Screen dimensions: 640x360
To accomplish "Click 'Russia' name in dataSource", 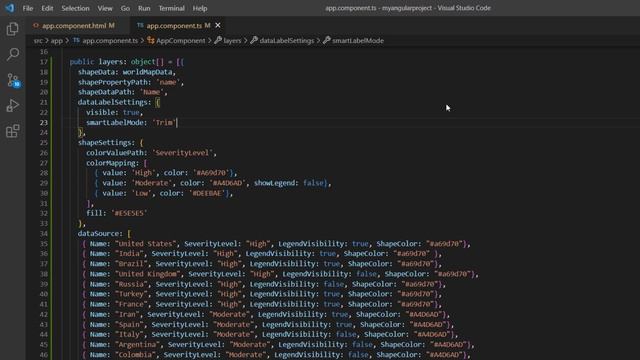I will (131, 284).
